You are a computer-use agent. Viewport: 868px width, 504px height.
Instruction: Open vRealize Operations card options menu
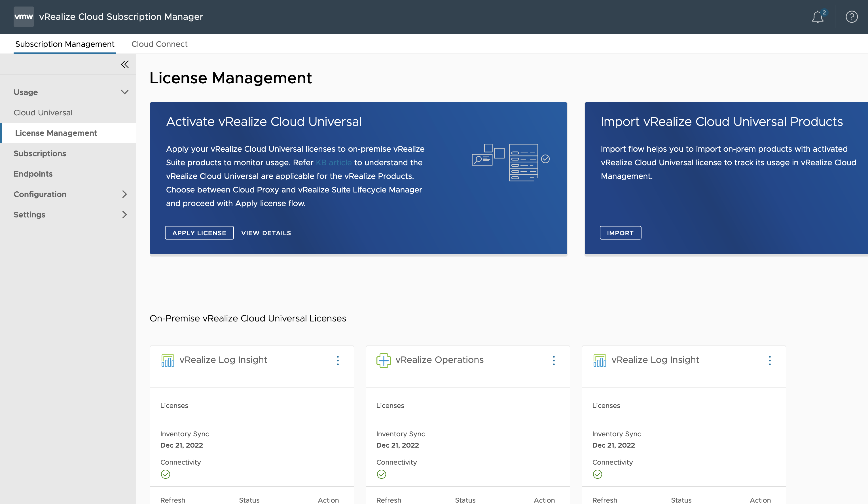[x=554, y=360]
